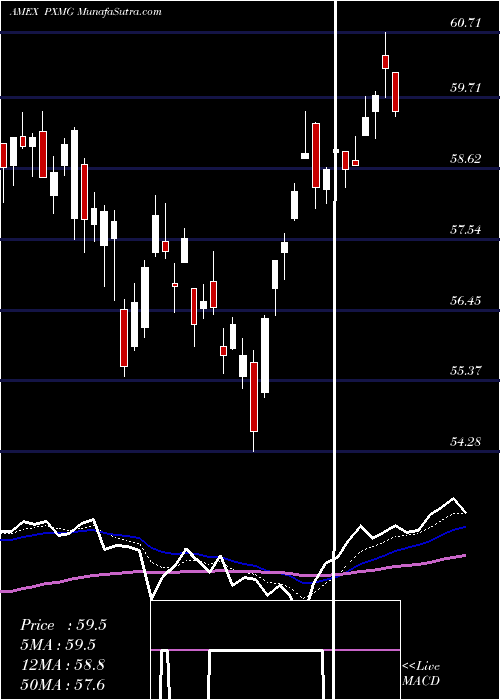
Task: Click the 60.71 price axis label
Action: (x=466, y=23)
